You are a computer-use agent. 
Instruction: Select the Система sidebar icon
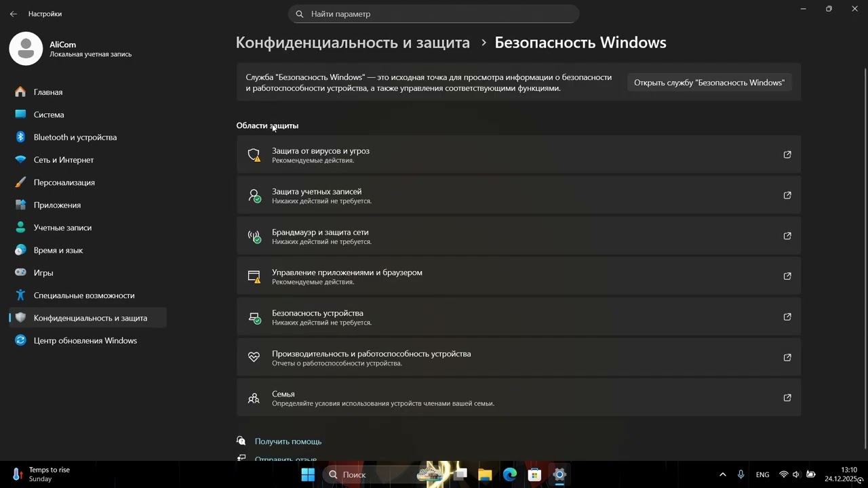(x=20, y=115)
